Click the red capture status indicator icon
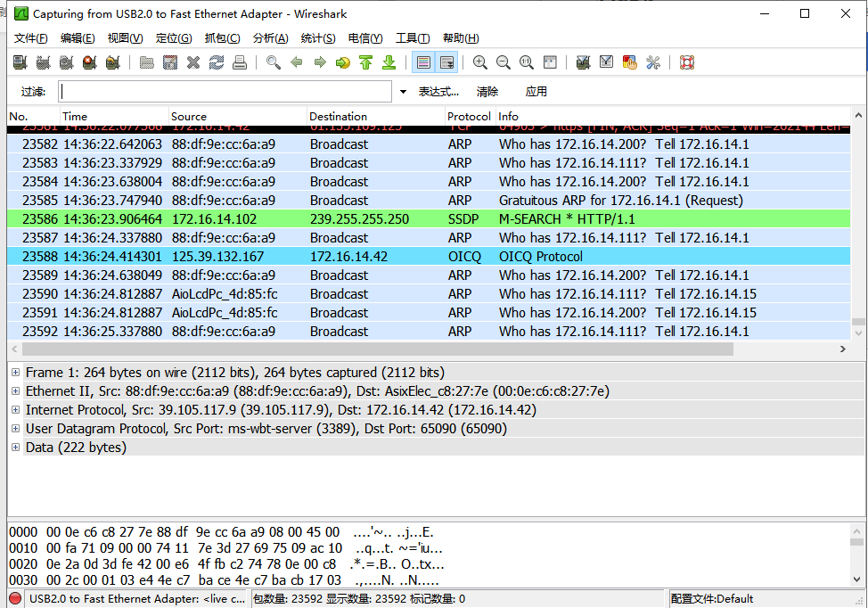The image size is (868, 608). [15, 598]
